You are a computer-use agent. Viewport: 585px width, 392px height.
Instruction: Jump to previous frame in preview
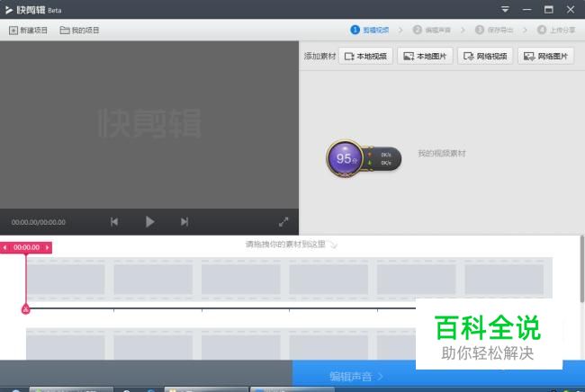coord(114,222)
